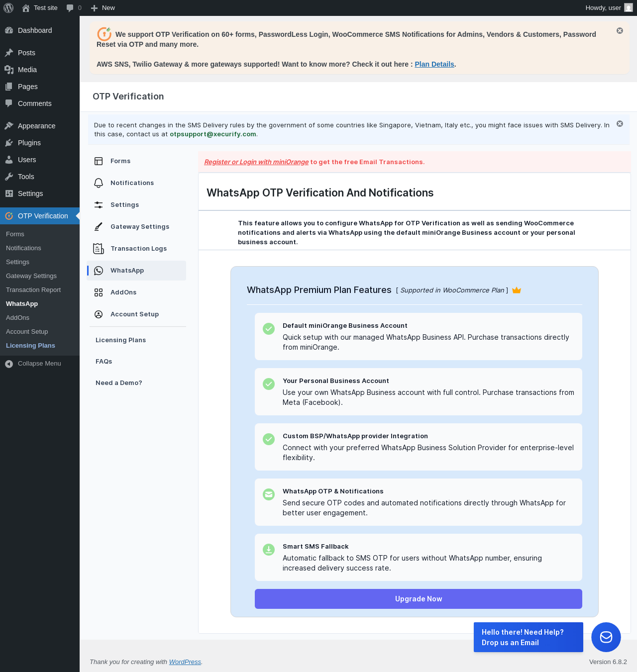Click the Upgrade Now button
The width and height of the screenshot is (637, 672).
pos(419,599)
